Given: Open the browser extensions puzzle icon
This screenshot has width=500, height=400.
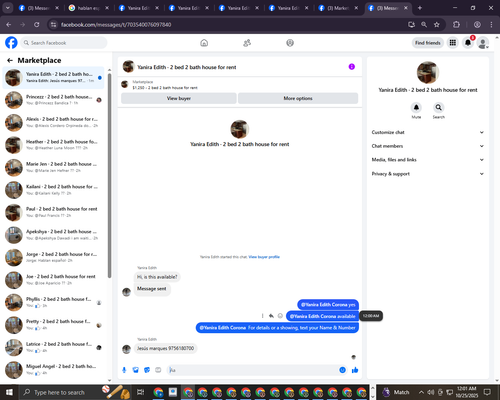Looking at the screenshot, I should (456, 24).
